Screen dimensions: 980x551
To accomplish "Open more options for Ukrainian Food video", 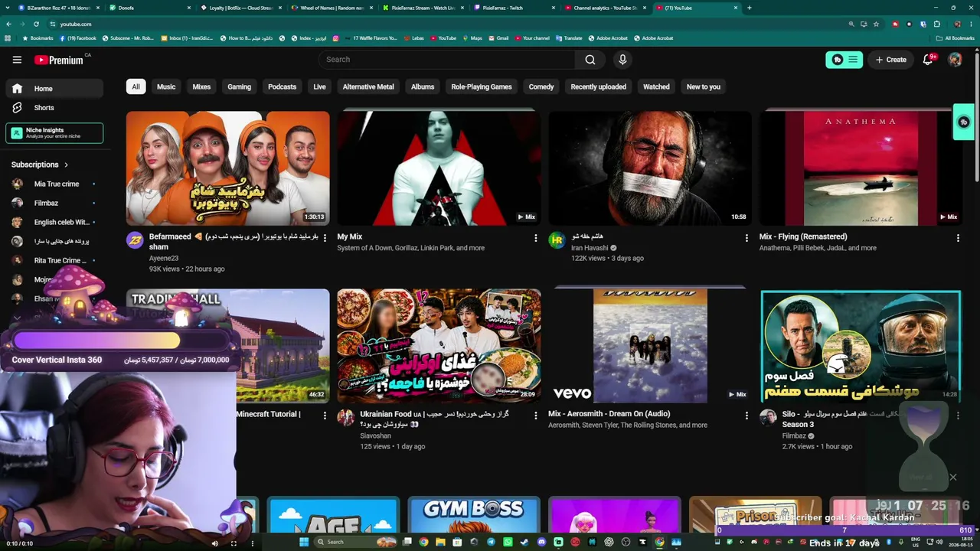I will pos(536,416).
